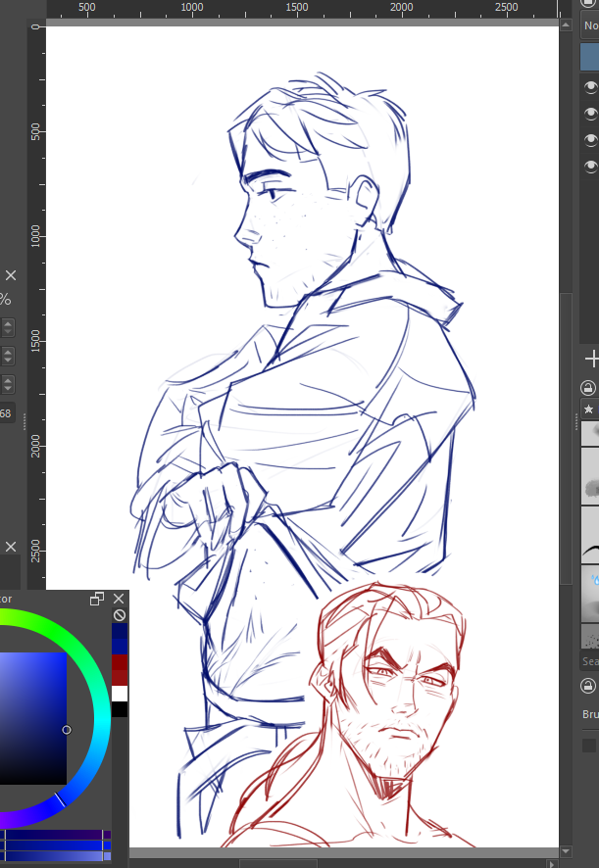Screen dimensions: 599x868
Task: Focus the brush preset search field
Action: (589, 661)
